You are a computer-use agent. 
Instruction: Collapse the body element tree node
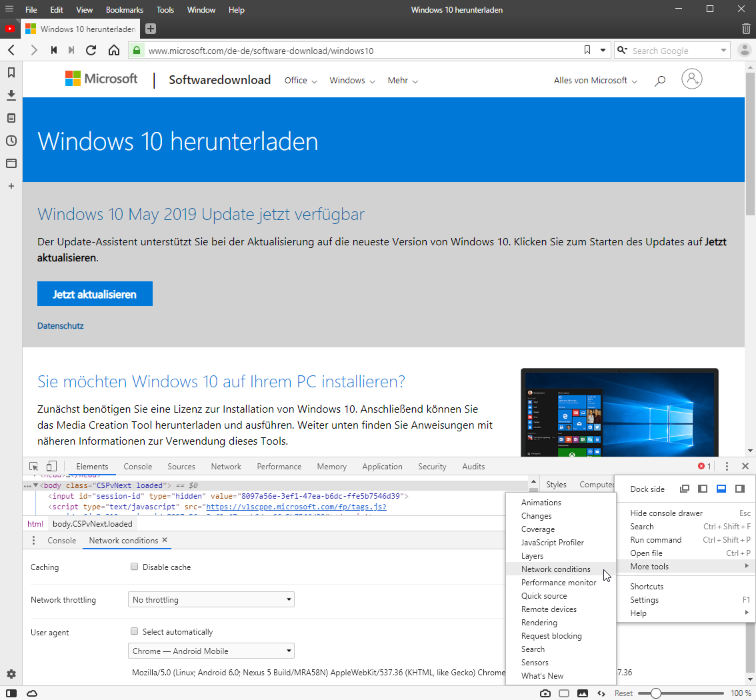pos(35,485)
